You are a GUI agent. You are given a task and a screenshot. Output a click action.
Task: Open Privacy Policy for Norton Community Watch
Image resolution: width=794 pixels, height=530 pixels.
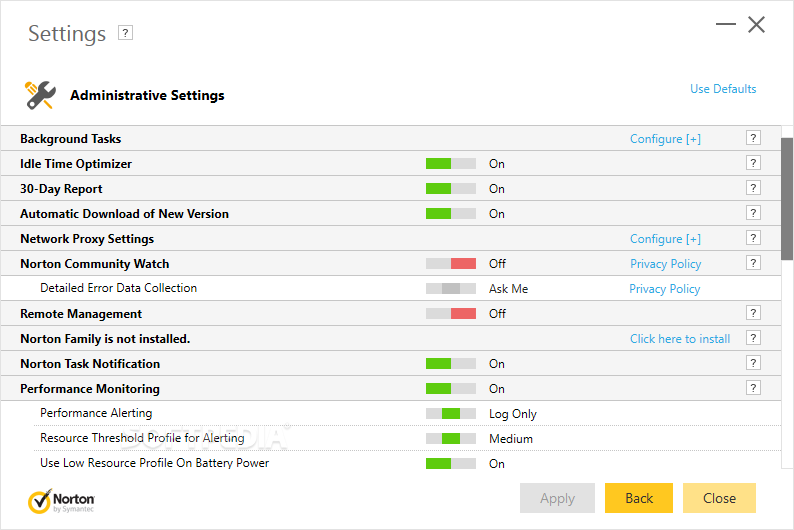(x=665, y=264)
